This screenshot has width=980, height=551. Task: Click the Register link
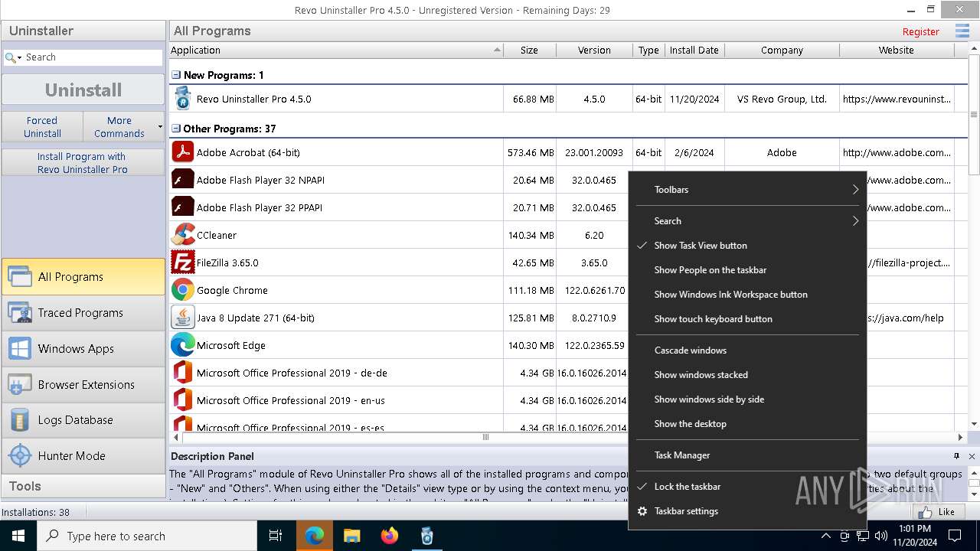[x=920, y=31]
